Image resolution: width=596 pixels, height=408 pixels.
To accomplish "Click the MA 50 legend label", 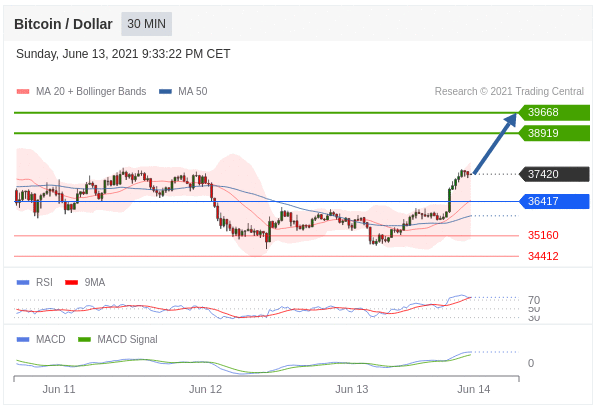I will point(193,91).
